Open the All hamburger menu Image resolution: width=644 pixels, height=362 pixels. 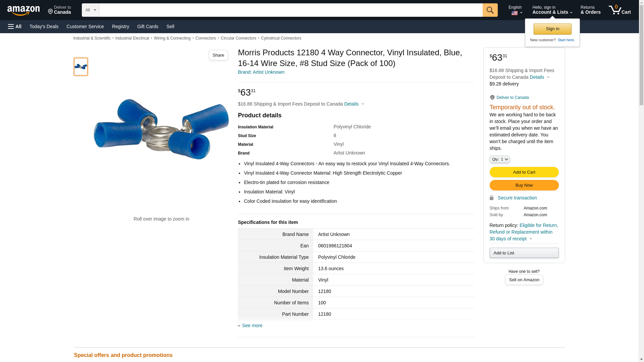point(15,26)
